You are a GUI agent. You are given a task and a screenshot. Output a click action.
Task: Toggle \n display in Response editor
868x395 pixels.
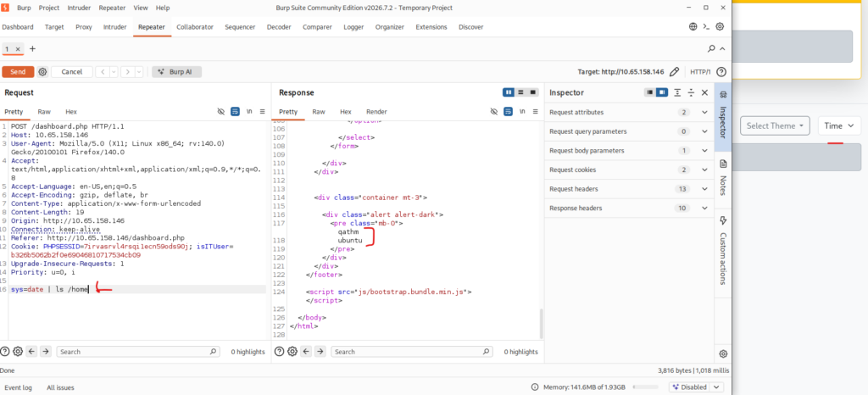pyautogui.click(x=522, y=112)
